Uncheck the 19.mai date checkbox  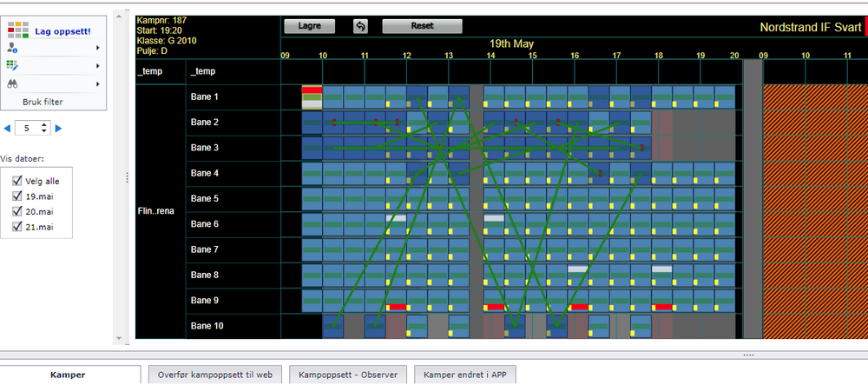(16, 196)
